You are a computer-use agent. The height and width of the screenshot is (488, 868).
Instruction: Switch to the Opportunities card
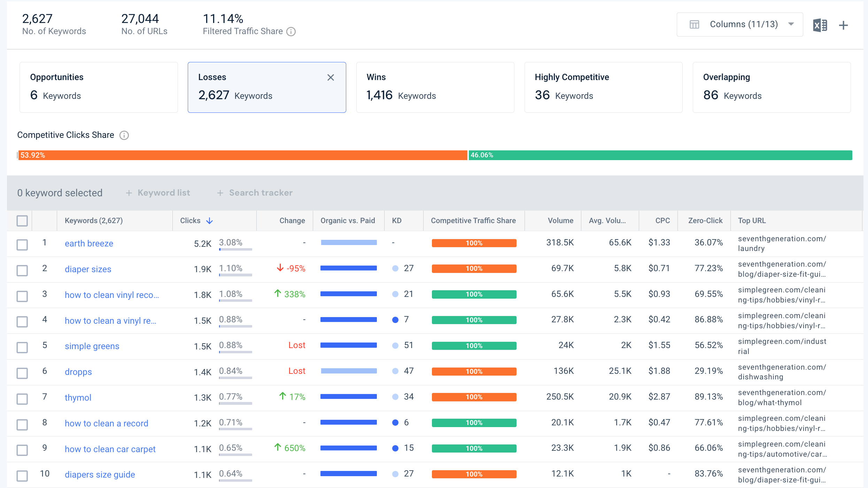pos(99,87)
